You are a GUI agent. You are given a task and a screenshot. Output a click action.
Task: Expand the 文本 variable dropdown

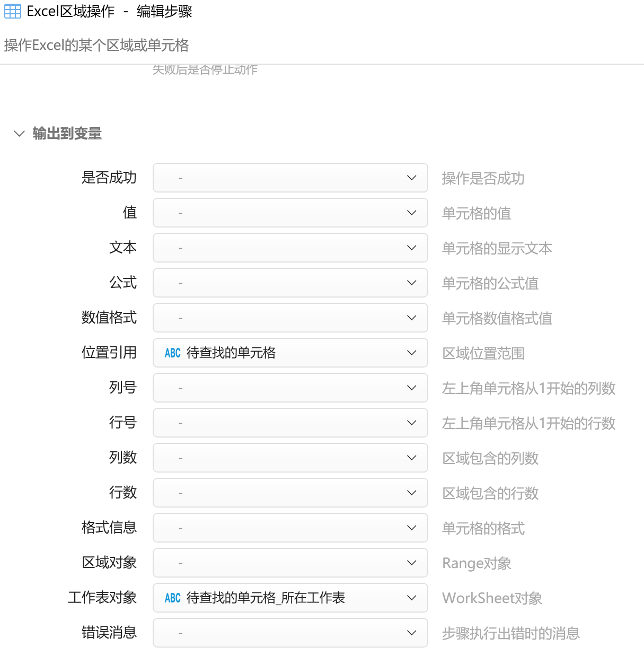pos(290,248)
